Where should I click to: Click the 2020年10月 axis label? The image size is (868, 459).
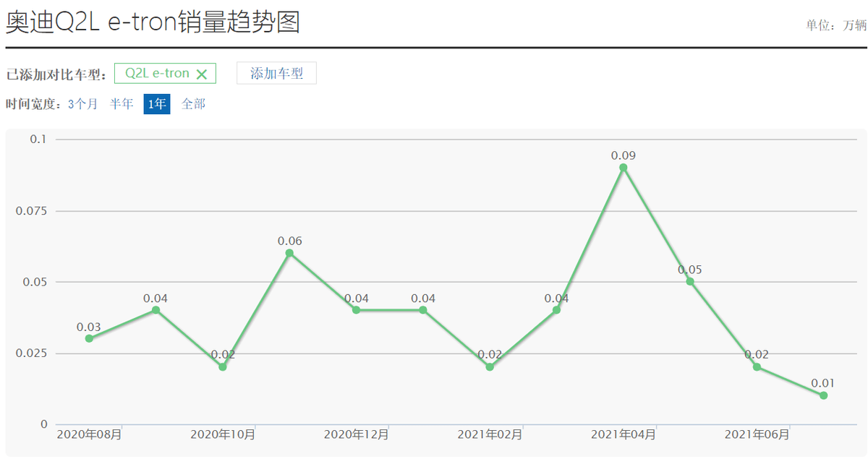223,434
